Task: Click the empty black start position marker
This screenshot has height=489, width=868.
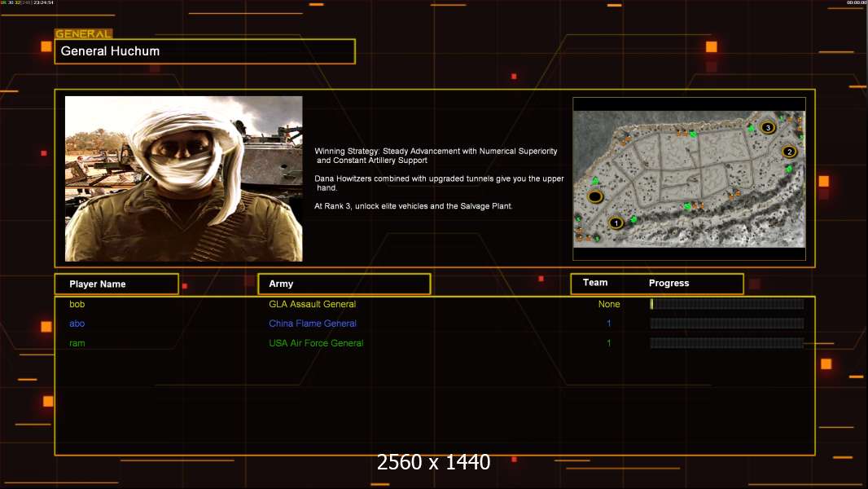Action: pos(595,196)
